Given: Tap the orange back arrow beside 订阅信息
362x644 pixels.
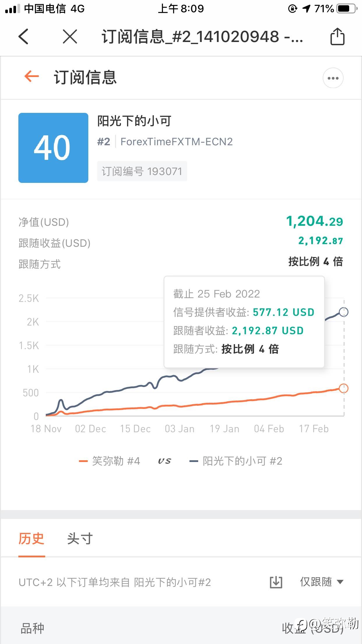Looking at the screenshot, I should point(31,77).
